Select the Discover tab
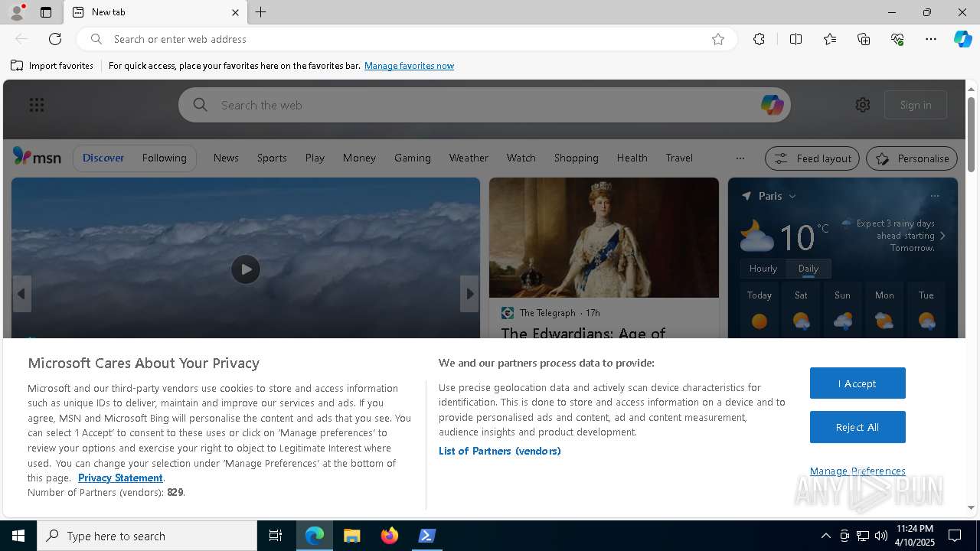This screenshot has height=551, width=980. 103,158
